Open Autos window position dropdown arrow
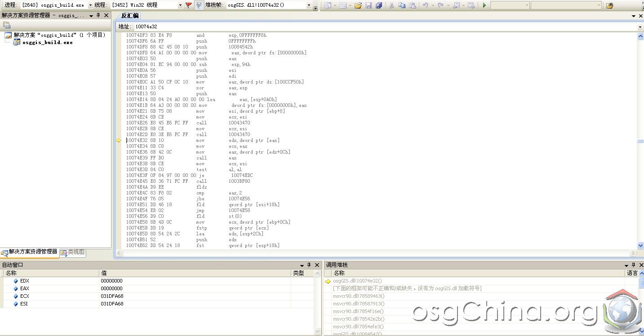644x336 pixels. 302,265
